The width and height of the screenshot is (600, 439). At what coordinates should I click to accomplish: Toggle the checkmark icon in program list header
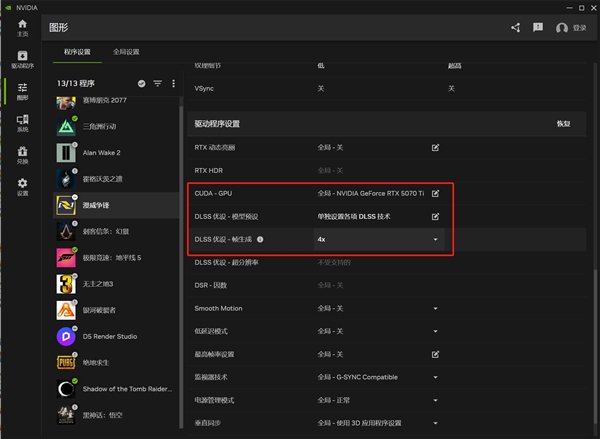click(x=141, y=83)
